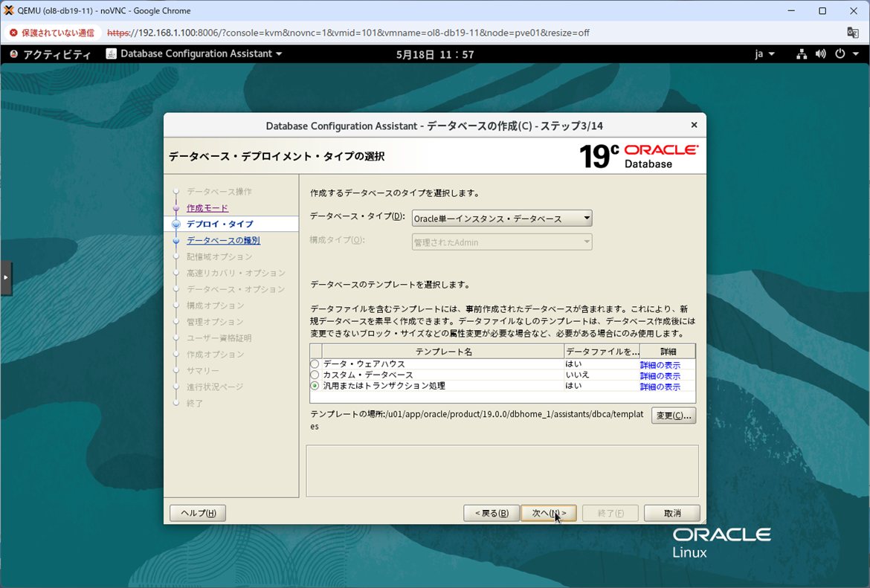Click the network status icon in top bar
The width and height of the screenshot is (870, 588).
click(x=801, y=54)
